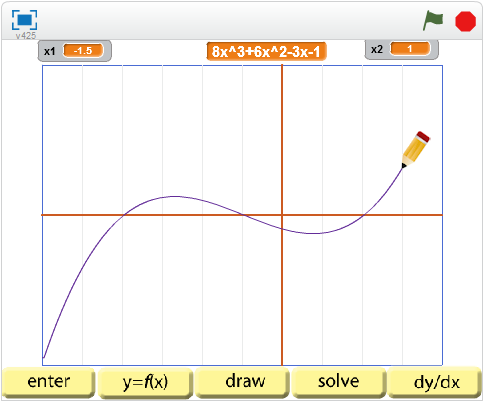Hit the 'draw' button
484x402 pixels.
[242, 382]
